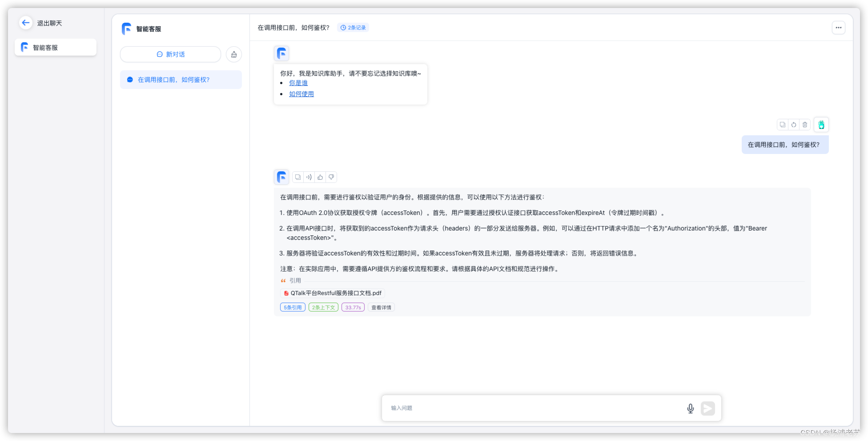Click the clear conversation broom icon

[x=234, y=54]
